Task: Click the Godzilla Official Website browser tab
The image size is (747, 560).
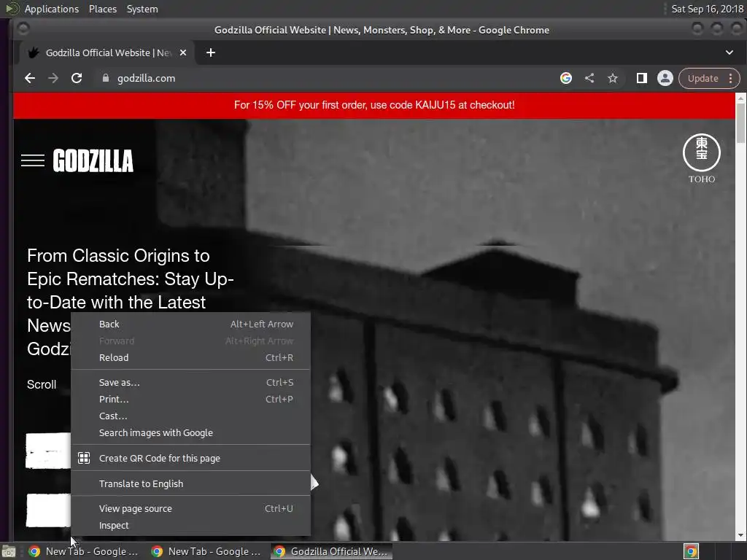Action: (x=107, y=52)
